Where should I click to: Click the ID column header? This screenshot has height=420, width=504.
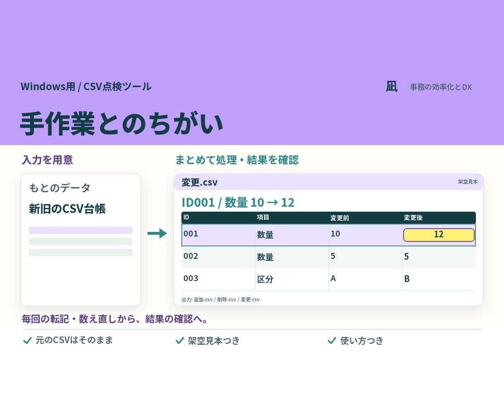point(186,217)
